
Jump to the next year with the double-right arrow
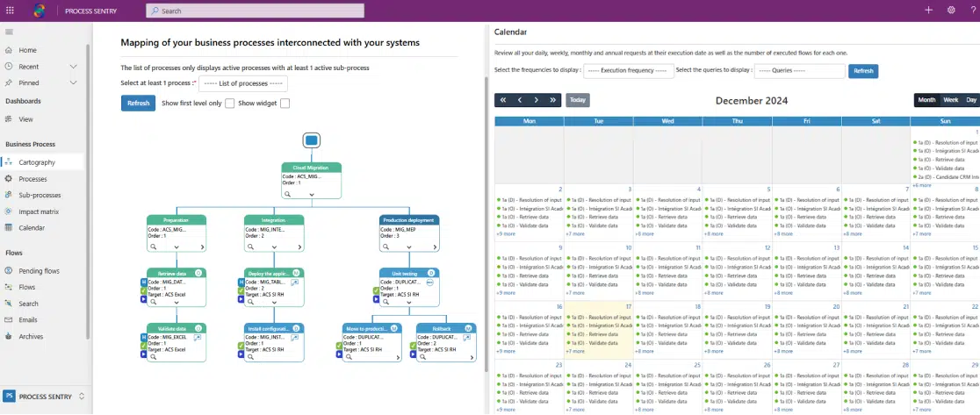(552, 100)
